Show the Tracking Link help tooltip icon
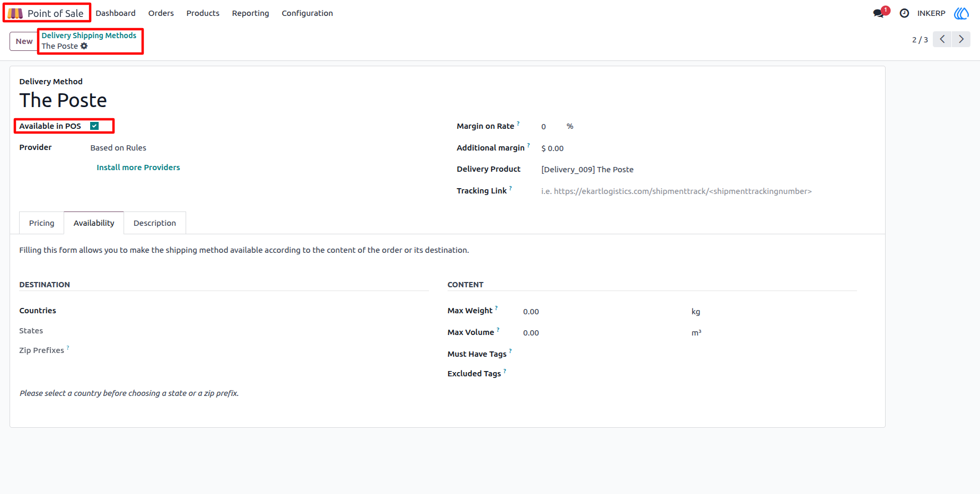The height and width of the screenshot is (494, 980). coord(511,188)
